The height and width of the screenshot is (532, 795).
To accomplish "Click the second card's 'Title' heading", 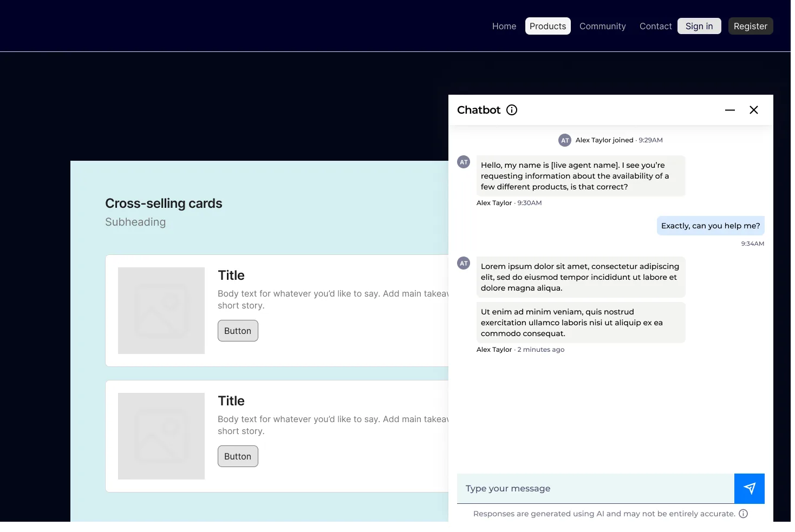I will (231, 401).
